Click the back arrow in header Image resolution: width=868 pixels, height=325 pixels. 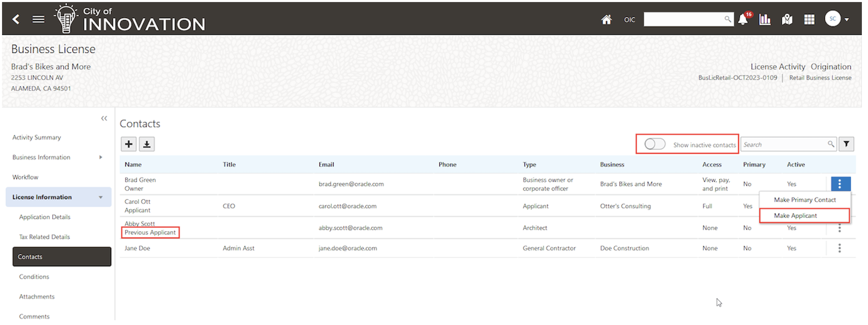[16, 19]
